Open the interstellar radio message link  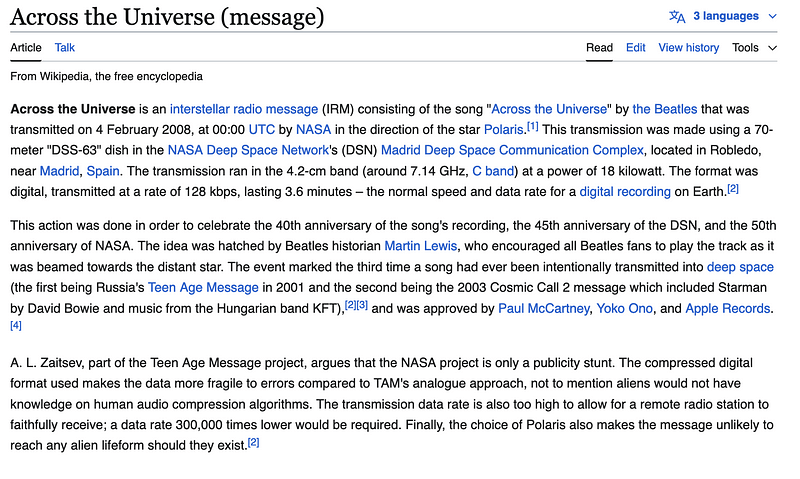coord(244,109)
